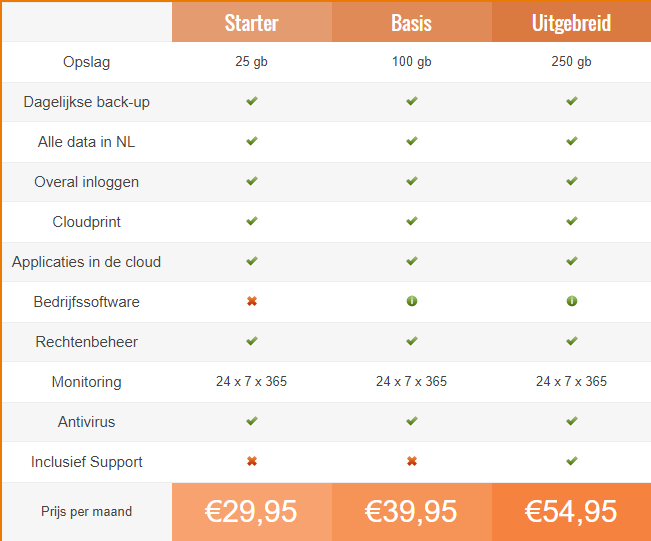
Task: Choose the €54,95 Uitgebreid price
Action: tap(571, 512)
